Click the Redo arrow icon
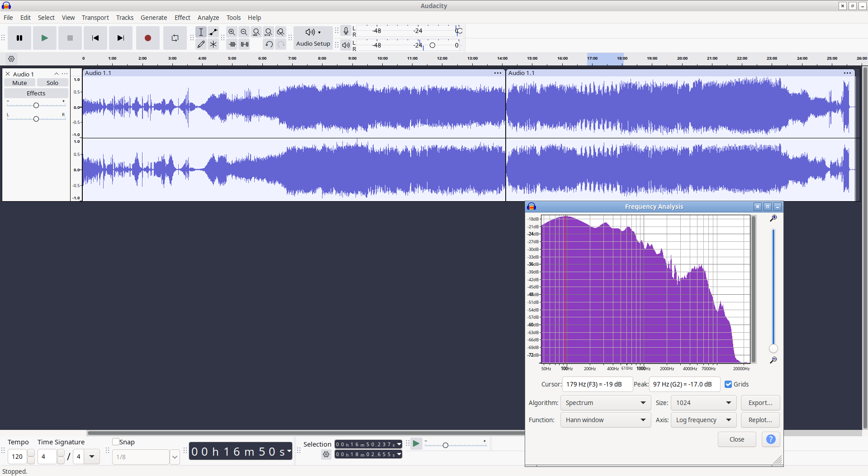868x476 pixels. coord(281,44)
